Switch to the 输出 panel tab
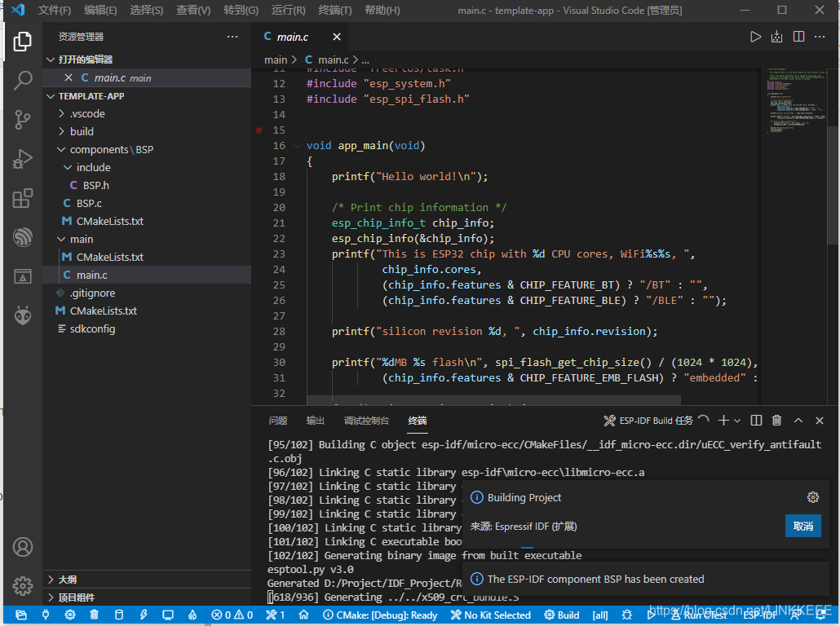840x626 pixels. (x=316, y=421)
